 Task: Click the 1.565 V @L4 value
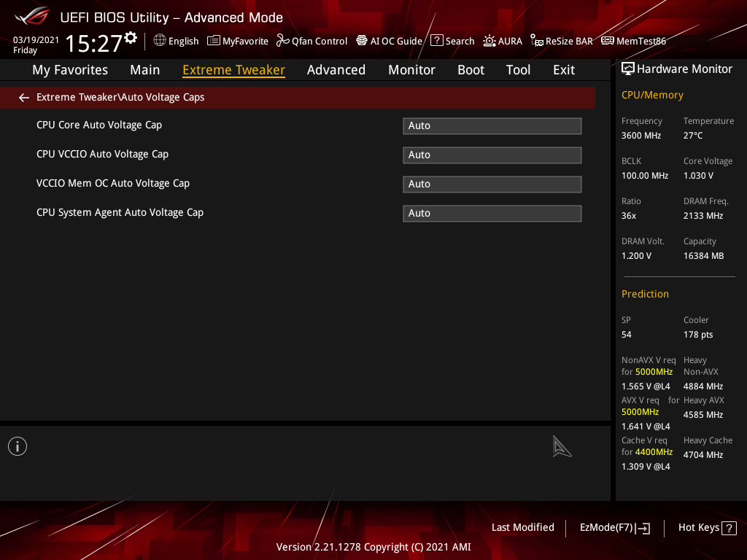point(646,386)
